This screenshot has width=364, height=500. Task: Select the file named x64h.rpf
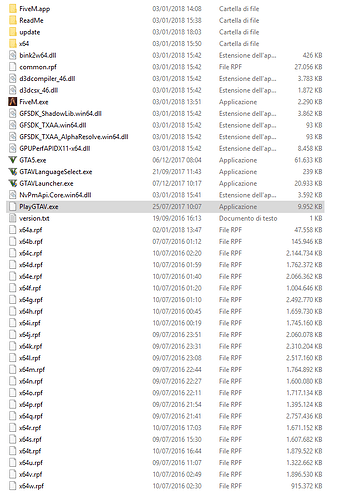(31, 311)
